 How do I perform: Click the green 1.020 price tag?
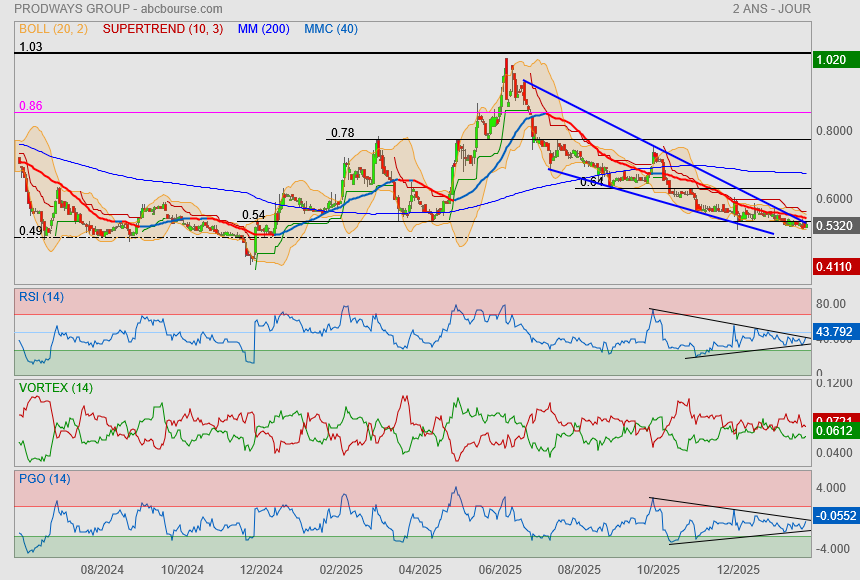(833, 60)
